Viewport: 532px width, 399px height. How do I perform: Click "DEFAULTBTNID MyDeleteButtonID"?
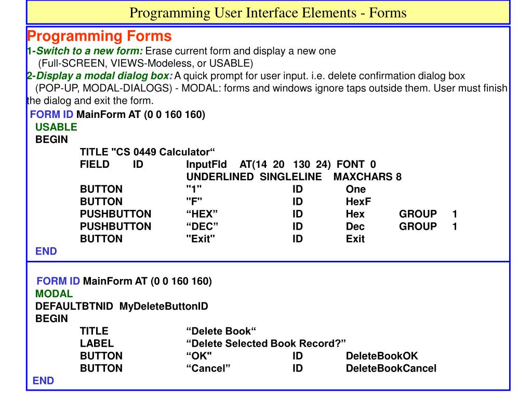122,307
